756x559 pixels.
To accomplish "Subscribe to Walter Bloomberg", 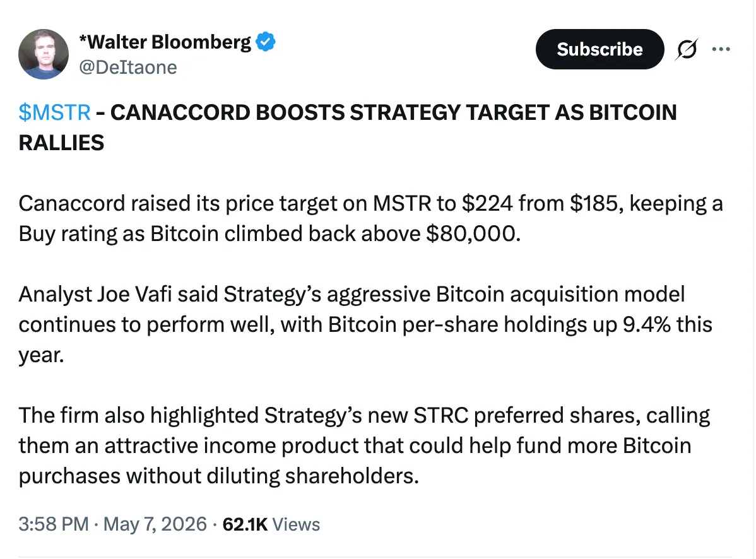I will pos(599,49).
